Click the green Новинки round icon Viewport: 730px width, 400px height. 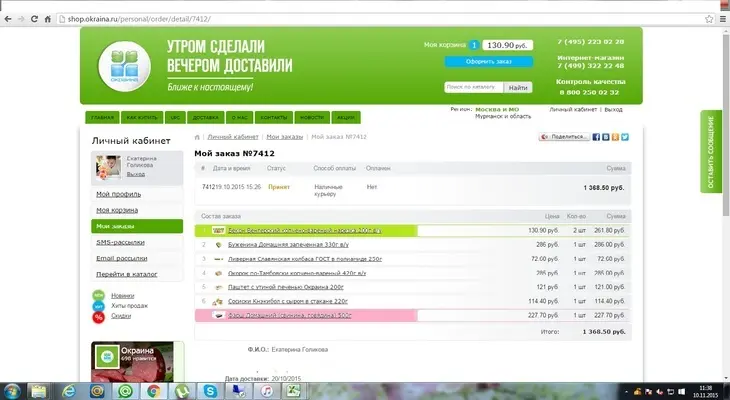point(98,295)
